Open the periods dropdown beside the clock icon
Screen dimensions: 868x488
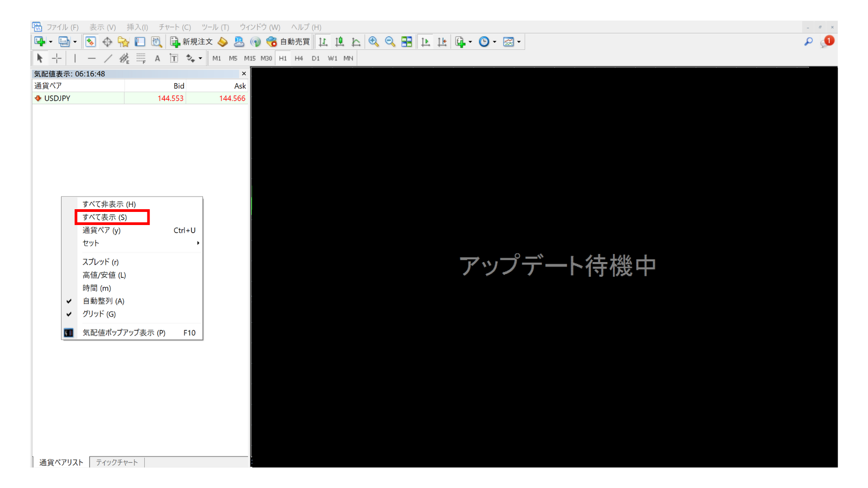point(494,42)
